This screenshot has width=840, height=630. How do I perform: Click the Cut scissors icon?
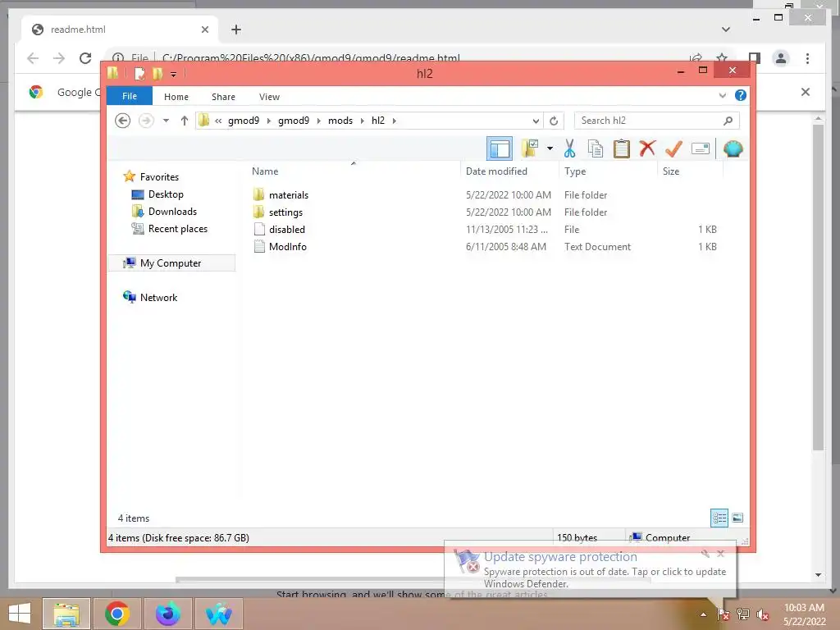pos(569,148)
